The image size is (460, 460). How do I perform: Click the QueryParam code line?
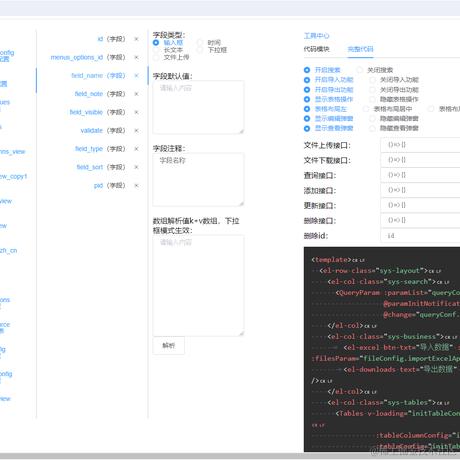(x=398, y=293)
